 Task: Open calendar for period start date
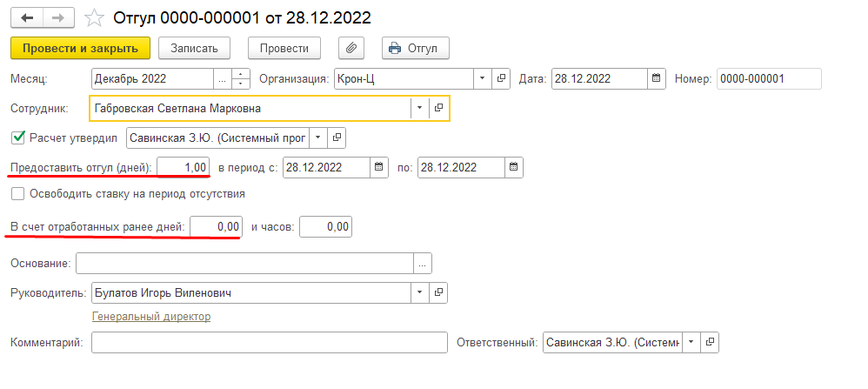[378, 166]
